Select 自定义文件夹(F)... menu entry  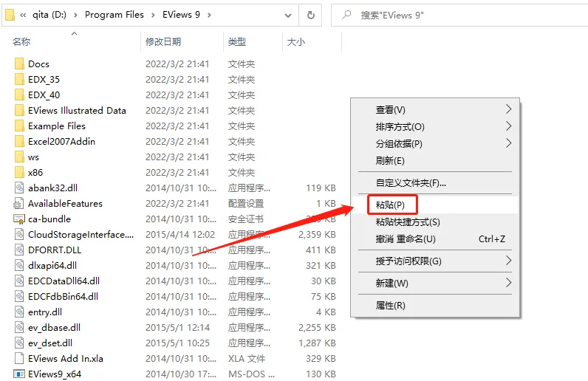[435, 183]
